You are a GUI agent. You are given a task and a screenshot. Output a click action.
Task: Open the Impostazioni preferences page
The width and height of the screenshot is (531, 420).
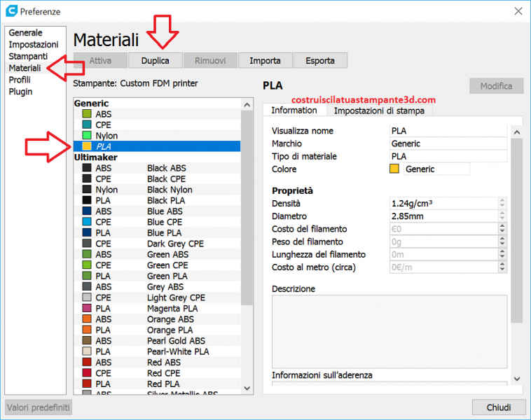coord(33,44)
